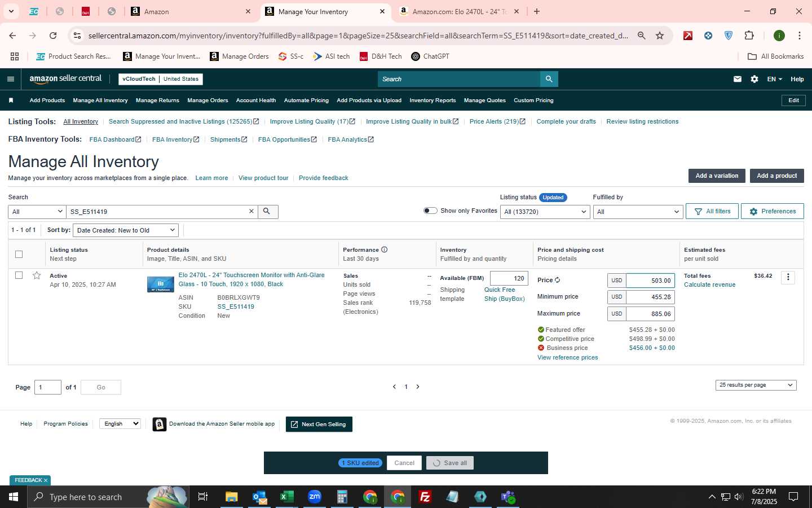812x508 pixels.
Task: Click the price refresh icon
Action: pyautogui.click(x=557, y=280)
